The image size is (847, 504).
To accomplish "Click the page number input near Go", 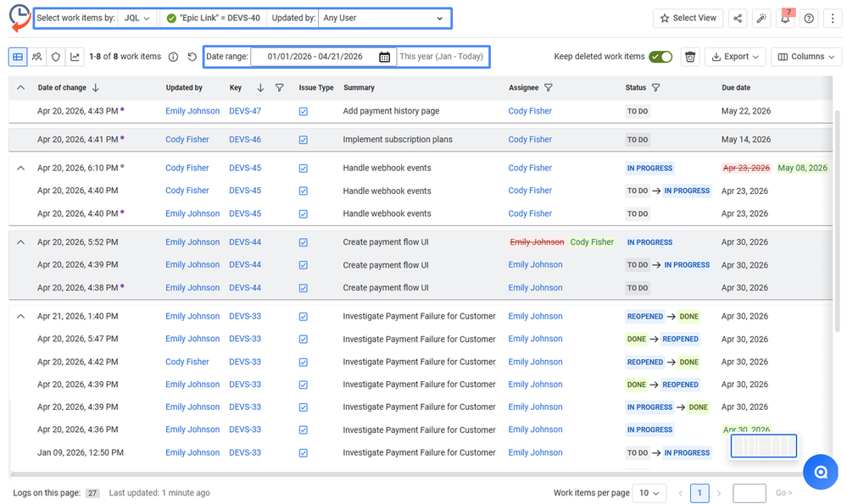I will [x=749, y=492].
